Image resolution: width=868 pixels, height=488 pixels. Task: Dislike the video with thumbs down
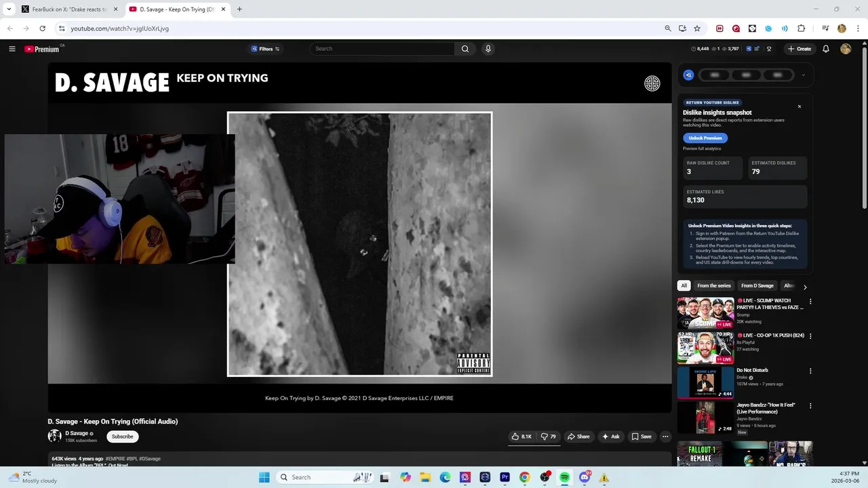pyautogui.click(x=548, y=436)
